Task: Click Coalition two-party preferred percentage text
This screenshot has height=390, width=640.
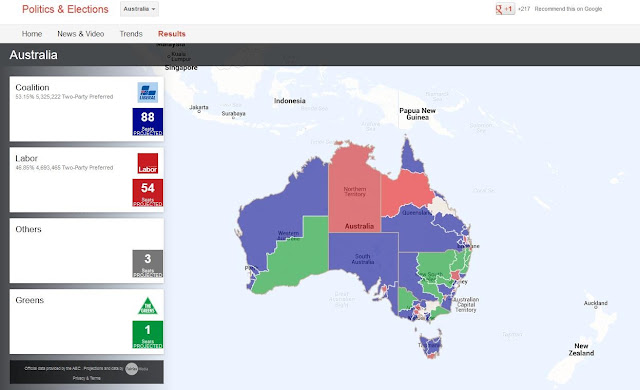Action: pyautogui.click(x=64, y=97)
